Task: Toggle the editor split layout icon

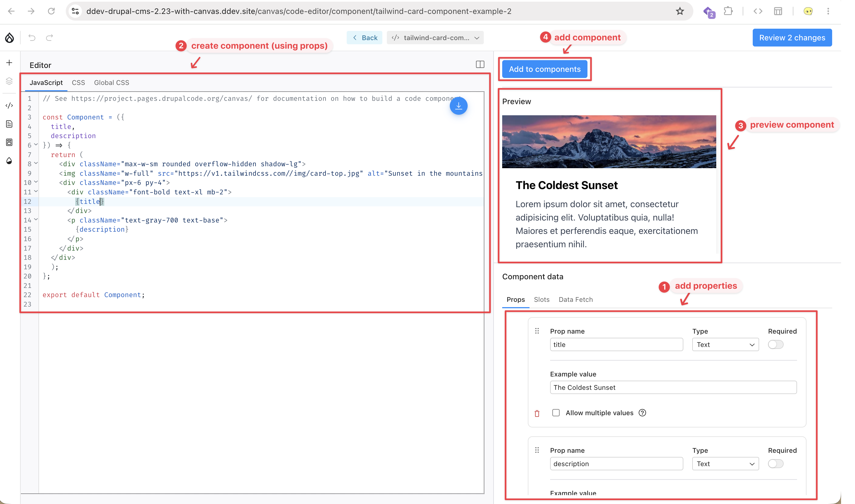Action: click(480, 65)
